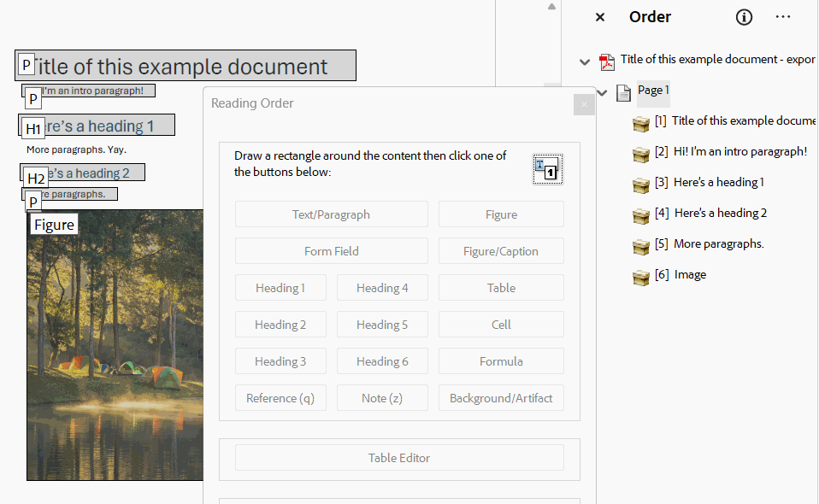Close the Order panel with the X icon

[x=600, y=17]
